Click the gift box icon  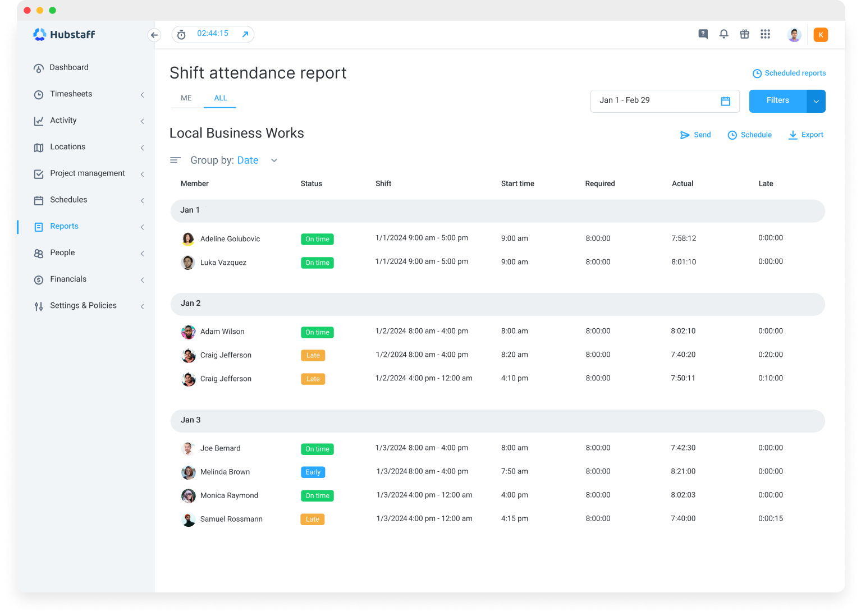coord(744,34)
